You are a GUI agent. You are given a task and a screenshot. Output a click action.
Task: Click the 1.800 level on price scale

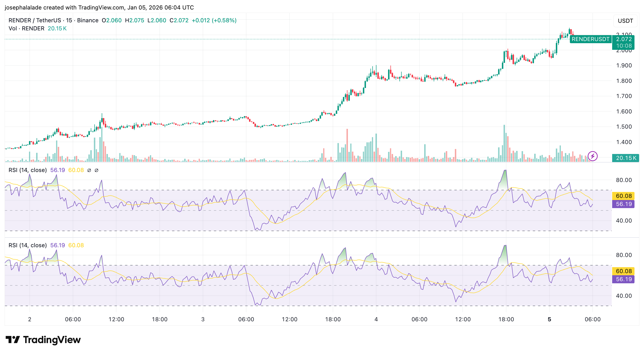click(624, 81)
